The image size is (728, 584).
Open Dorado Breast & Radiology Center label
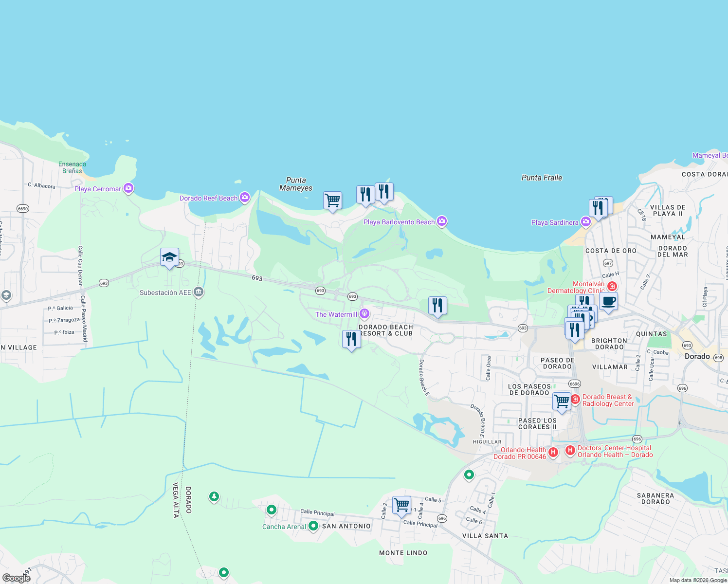point(608,400)
